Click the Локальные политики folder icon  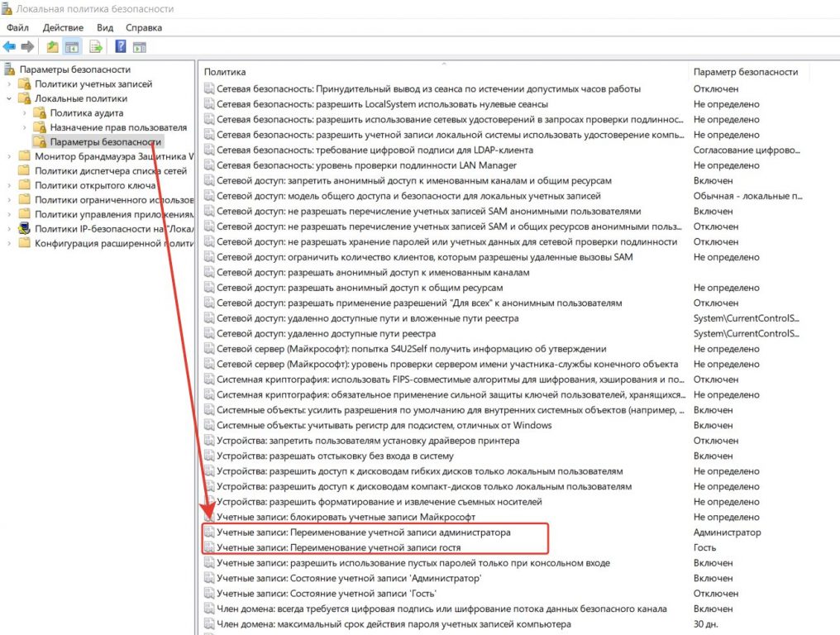click(24, 98)
